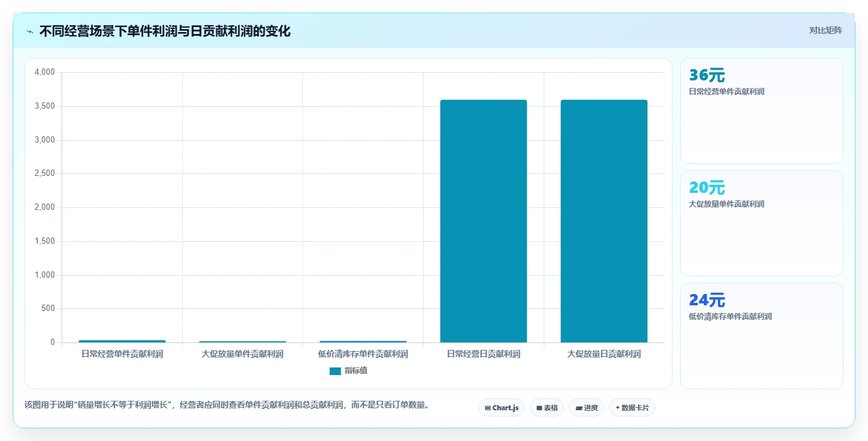Click card label 大促放量单件贡献利润 under 20元
Viewport: 868px width, 441px height.
pos(727,204)
